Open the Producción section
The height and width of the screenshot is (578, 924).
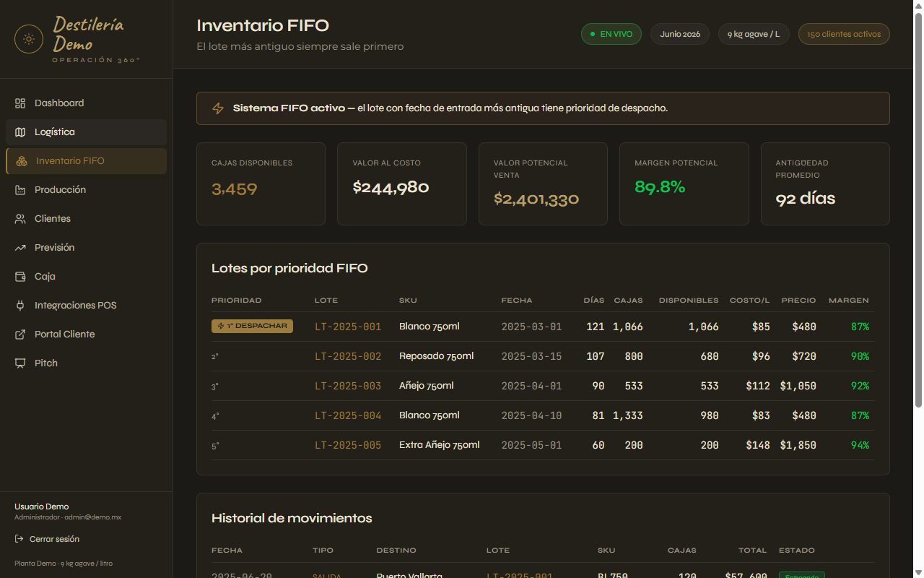86,190
